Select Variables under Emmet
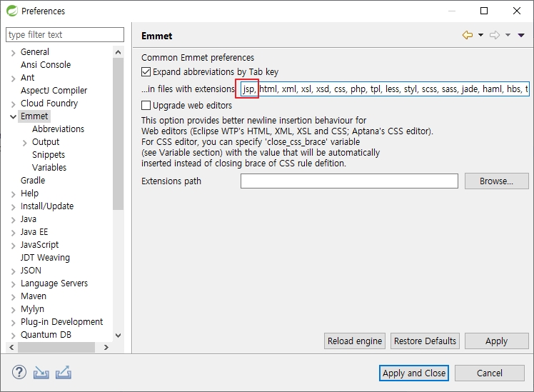This screenshot has height=392, width=534. click(x=49, y=167)
